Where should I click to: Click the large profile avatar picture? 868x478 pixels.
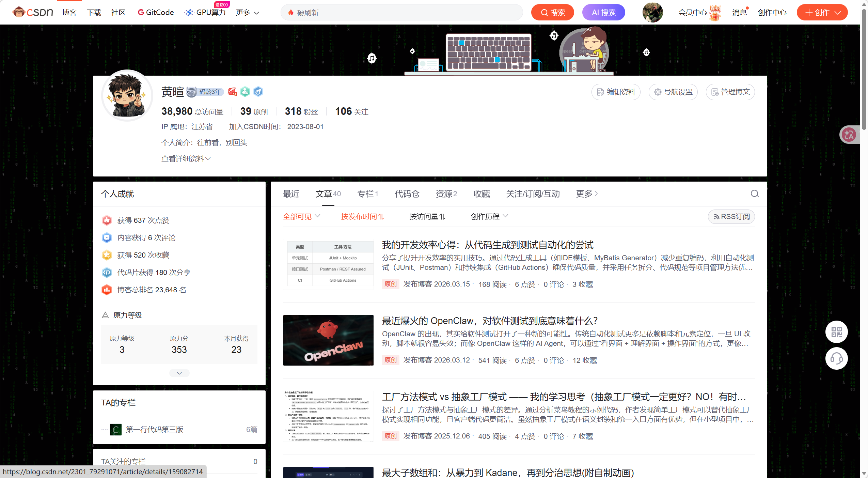coord(127,96)
